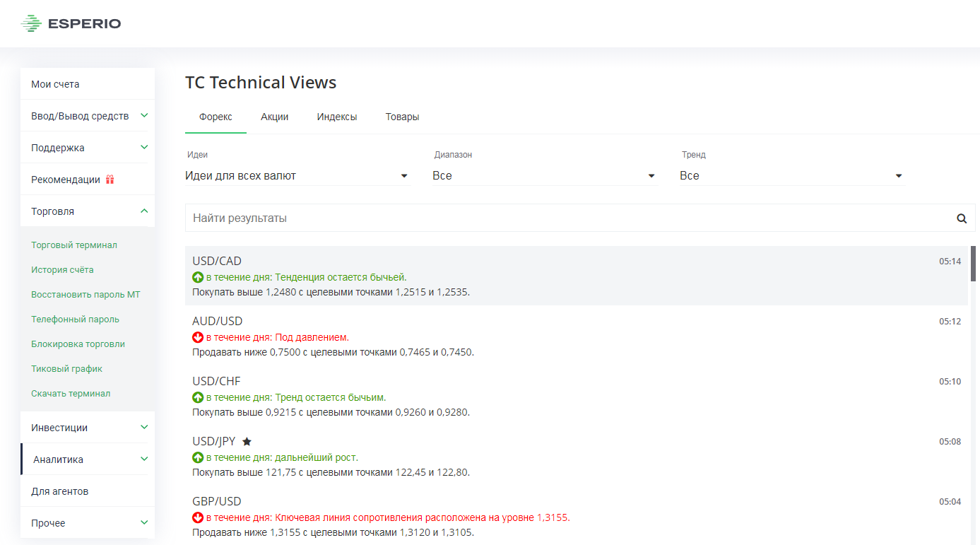Click the search magnifier icon
The image size is (980, 545).
click(962, 218)
